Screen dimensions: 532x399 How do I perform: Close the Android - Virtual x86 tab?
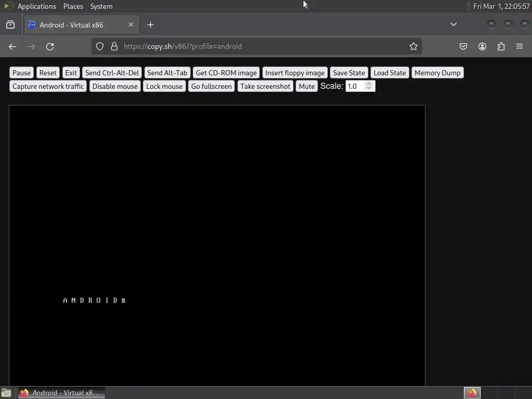click(x=131, y=24)
